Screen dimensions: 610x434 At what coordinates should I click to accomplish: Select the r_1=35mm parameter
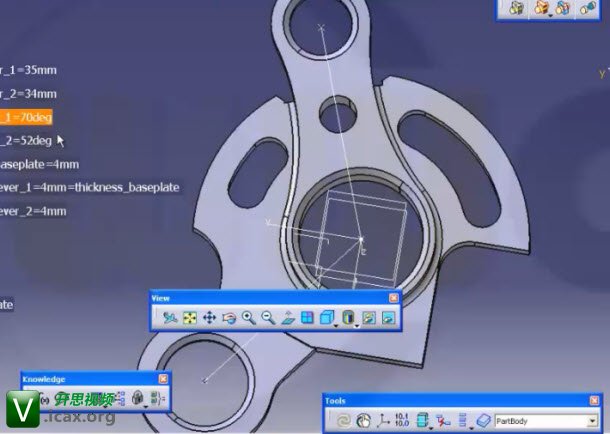coord(28,70)
